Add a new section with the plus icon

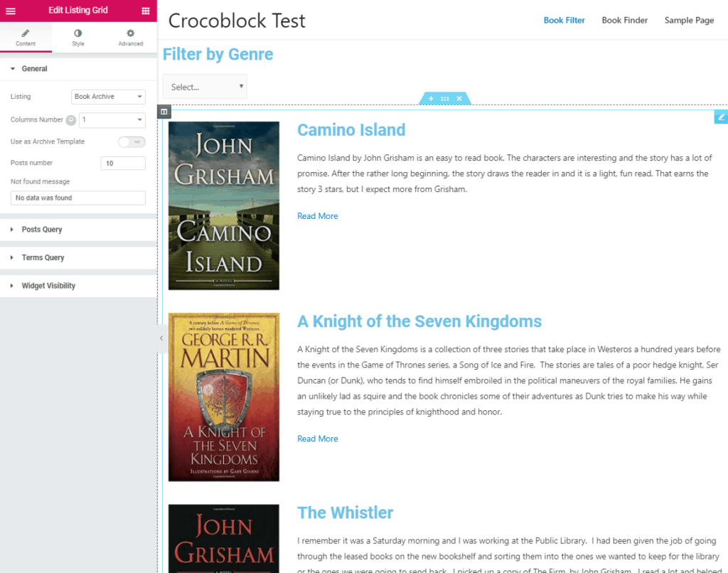point(429,98)
